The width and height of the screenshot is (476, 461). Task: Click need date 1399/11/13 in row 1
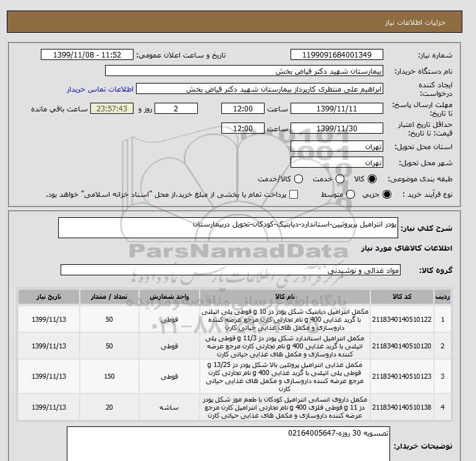point(49,319)
